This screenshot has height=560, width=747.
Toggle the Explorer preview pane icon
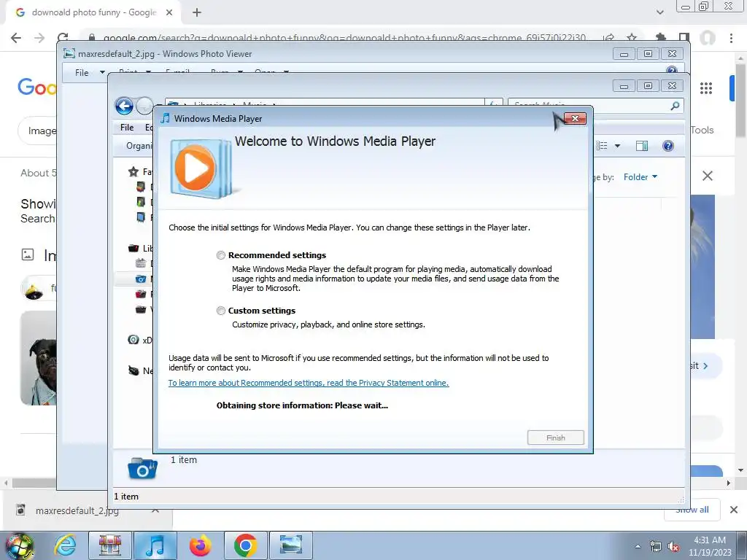click(642, 146)
